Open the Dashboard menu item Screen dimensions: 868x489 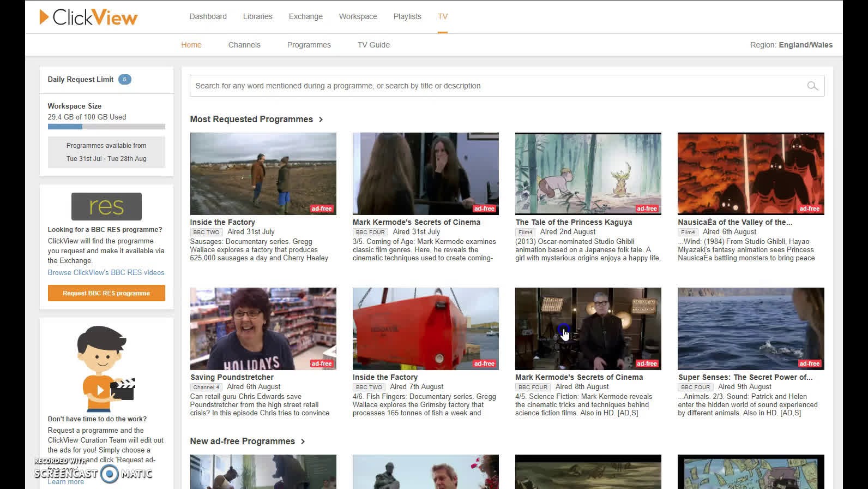pos(208,16)
